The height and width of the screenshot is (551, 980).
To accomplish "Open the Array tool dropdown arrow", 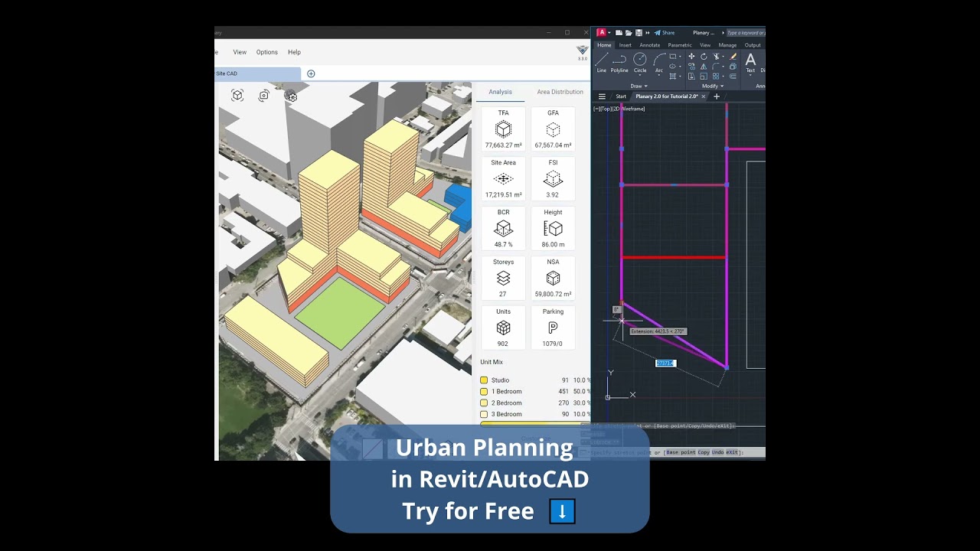I will [x=723, y=77].
